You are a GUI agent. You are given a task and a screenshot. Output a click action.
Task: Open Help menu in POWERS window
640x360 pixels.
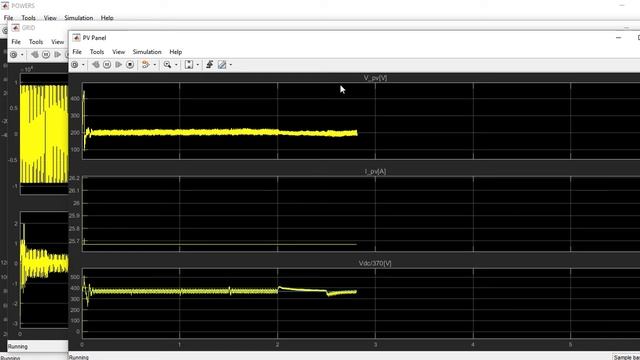point(107,18)
